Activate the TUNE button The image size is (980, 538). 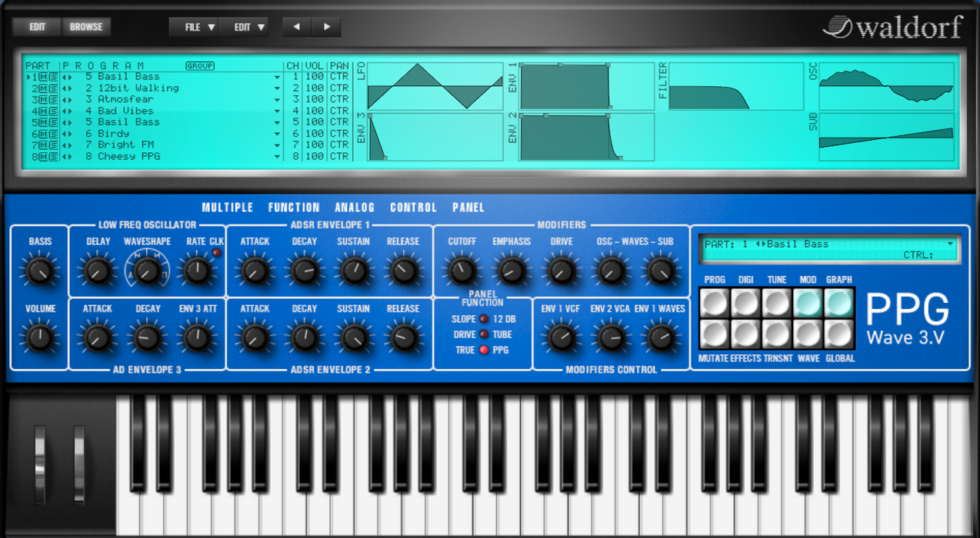coord(776,302)
